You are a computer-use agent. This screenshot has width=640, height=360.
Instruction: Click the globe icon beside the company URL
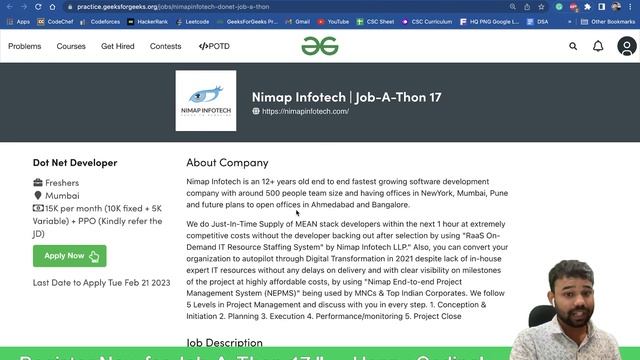(256, 111)
